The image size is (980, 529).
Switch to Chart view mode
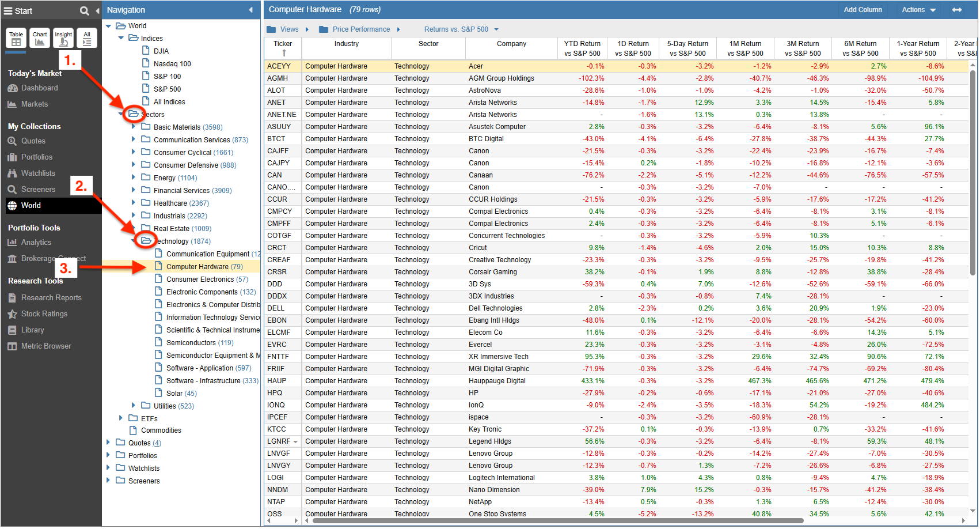click(40, 39)
